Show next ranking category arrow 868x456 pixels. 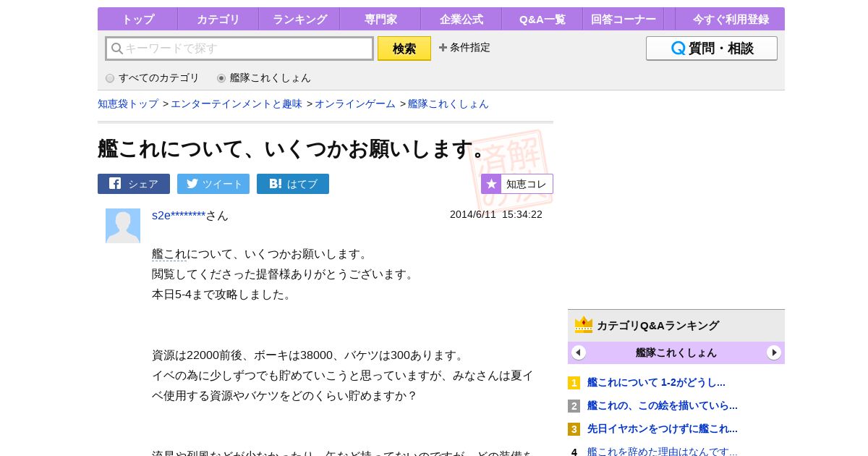774,352
